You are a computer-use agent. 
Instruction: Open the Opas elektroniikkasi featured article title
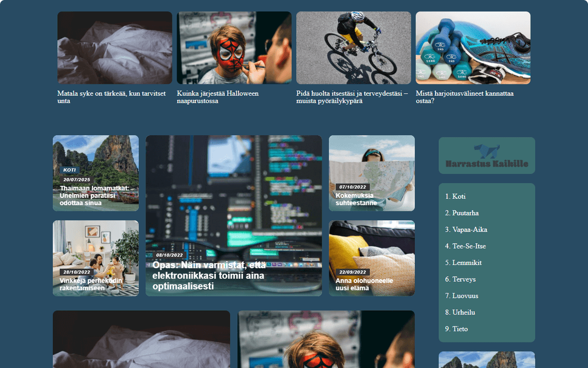point(209,276)
